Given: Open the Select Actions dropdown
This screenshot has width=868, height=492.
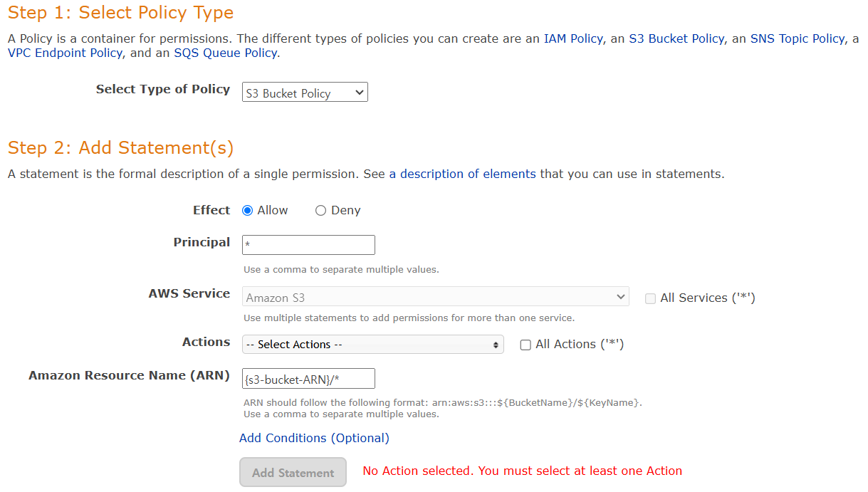Looking at the screenshot, I should click(372, 345).
